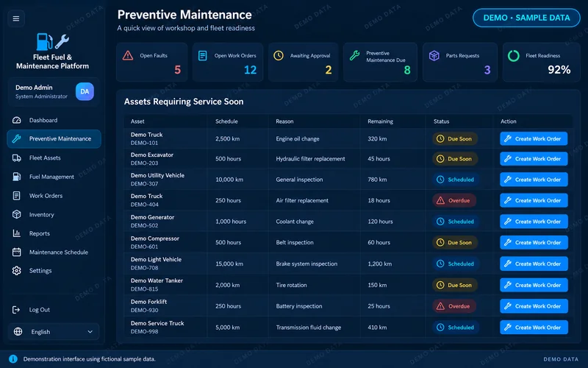
Task: Click the Open Faults warning triangle icon
Action: pos(128,56)
